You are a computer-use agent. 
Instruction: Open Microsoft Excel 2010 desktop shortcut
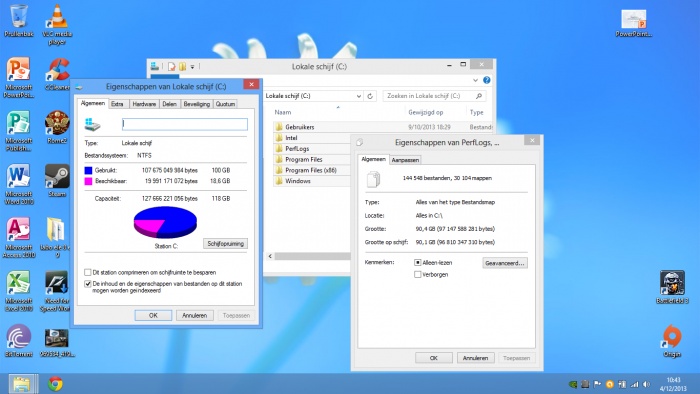point(18,291)
